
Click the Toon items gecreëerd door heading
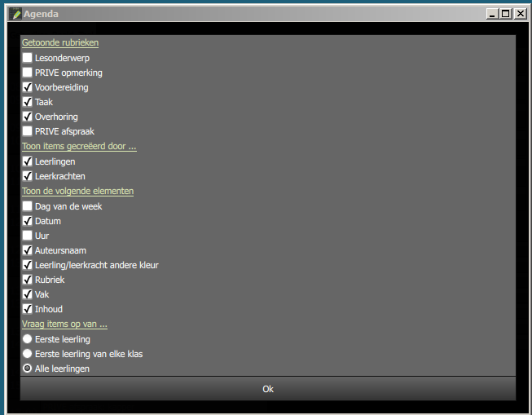coord(79,147)
